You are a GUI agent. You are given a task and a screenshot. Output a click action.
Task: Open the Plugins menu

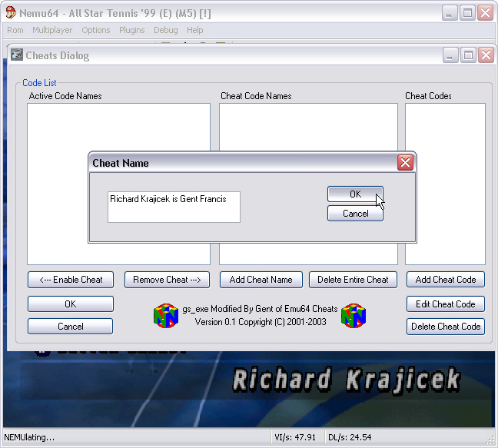tap(132, 30)
